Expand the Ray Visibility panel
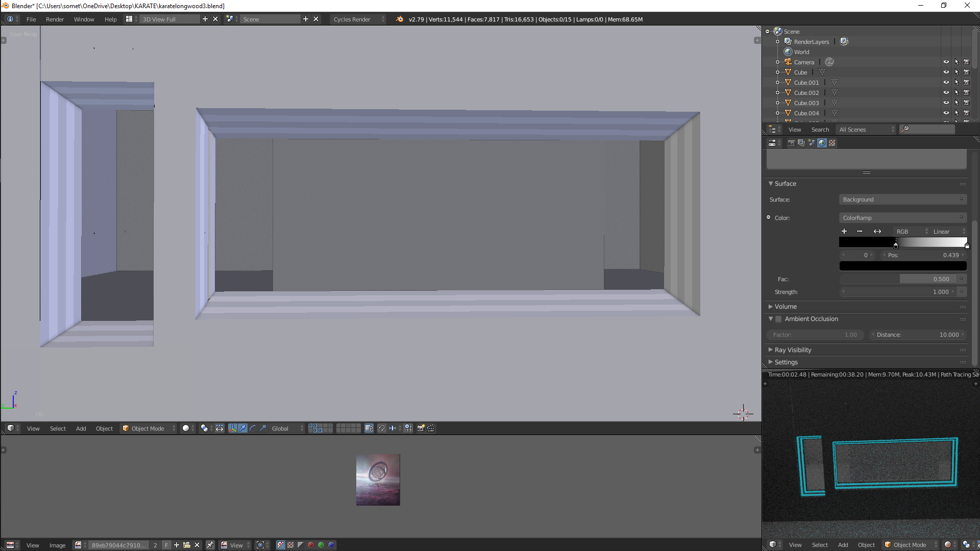This screenshot has width=980, height=551. 793,350
